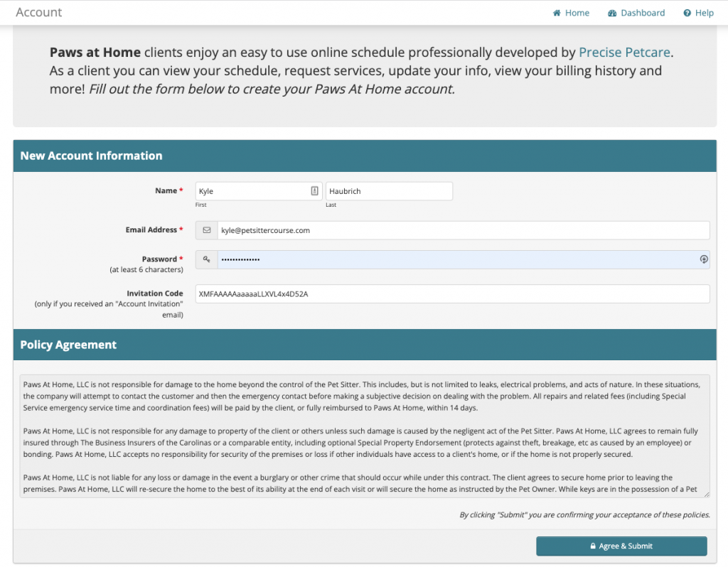Click the house icon beside Home
The width and height of the screenshot is (728, 567).
pyautogui.click(x=555, y=12)
